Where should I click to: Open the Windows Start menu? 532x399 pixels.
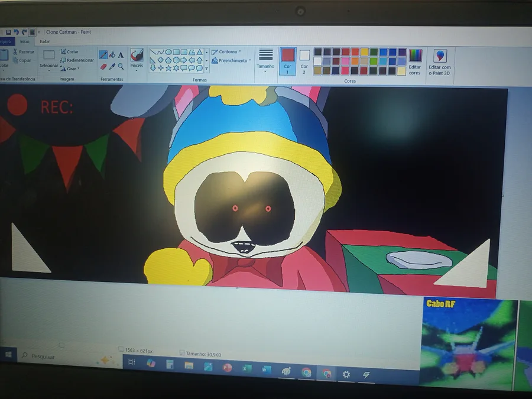pyautogui.click(x=8, y=355)
